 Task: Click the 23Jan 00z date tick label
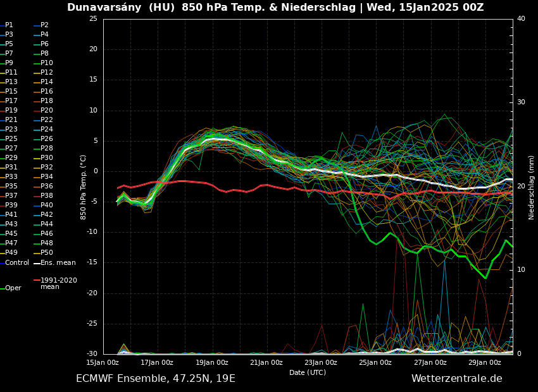pyautogui.click(x=321, y=363)
